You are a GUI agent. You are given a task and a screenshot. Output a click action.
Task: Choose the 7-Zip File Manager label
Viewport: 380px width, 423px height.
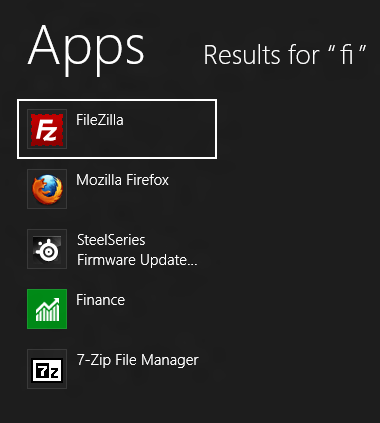pyautogui.click(x=138, y=360)
